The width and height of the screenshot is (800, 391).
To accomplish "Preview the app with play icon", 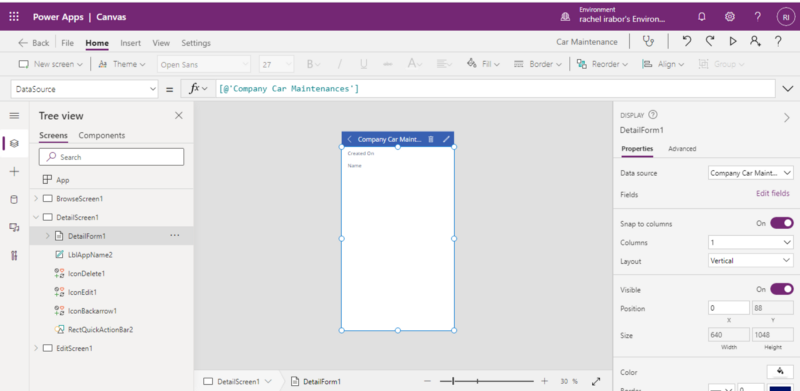I will click(733, 42).
